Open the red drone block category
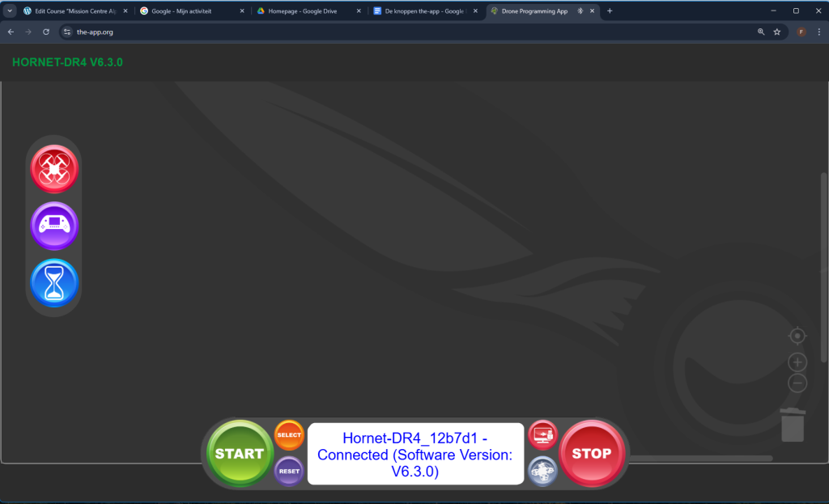 pos(54,168)
